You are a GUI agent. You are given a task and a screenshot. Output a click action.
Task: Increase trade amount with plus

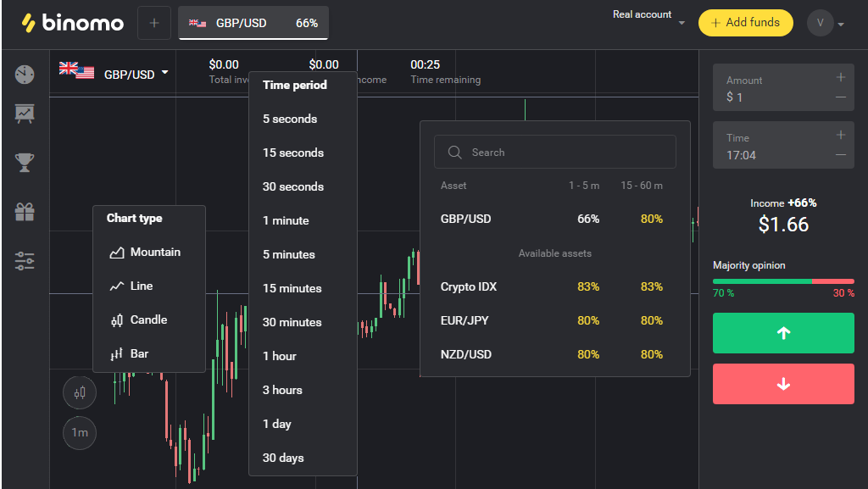[840, 77]
